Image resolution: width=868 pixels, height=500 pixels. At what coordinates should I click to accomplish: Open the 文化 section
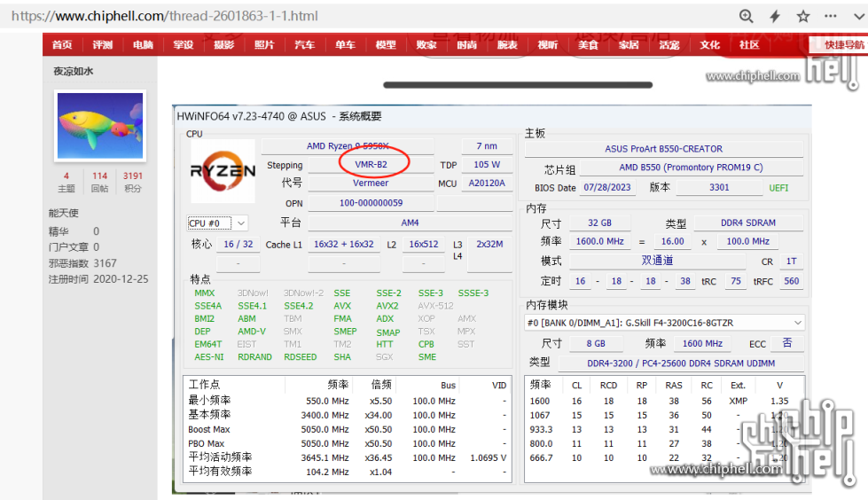[x=709, y=45]
